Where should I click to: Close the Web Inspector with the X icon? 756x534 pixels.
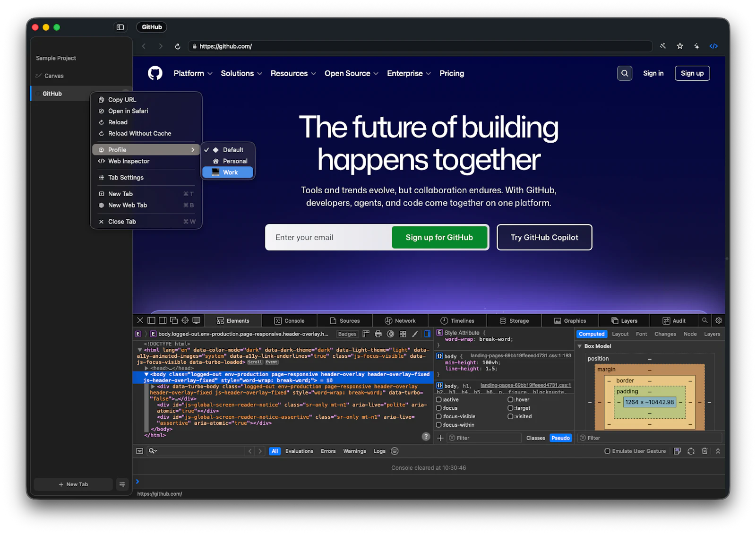140,320
